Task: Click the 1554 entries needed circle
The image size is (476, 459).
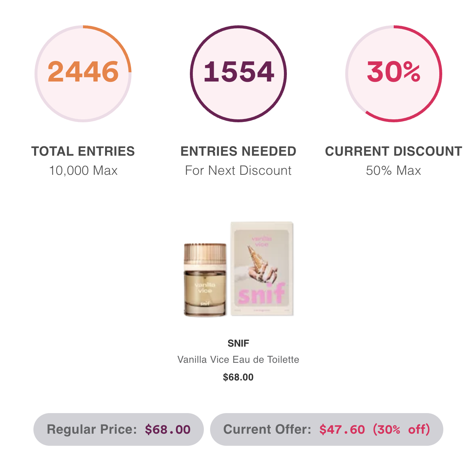Action: point(238,73)
